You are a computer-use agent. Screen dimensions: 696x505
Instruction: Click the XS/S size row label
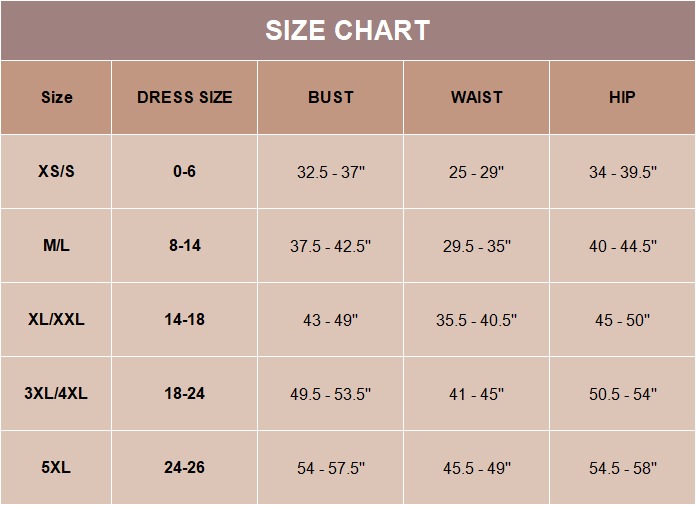point(56,172)
